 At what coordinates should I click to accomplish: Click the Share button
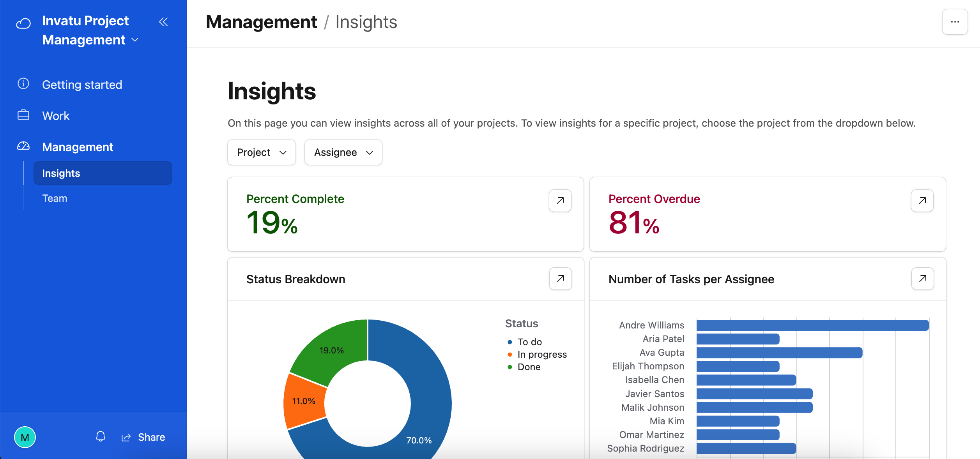pos(143,437)
